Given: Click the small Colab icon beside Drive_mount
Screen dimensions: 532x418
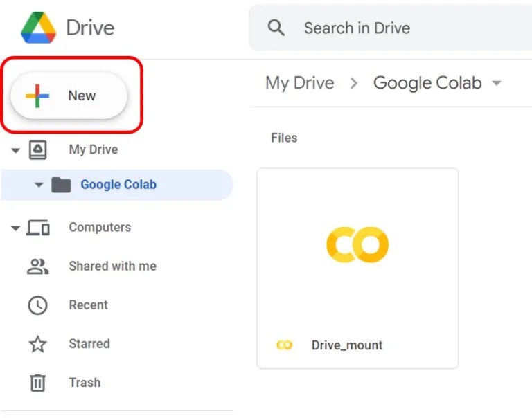Looking at the screenshot, I should point(284,345).
